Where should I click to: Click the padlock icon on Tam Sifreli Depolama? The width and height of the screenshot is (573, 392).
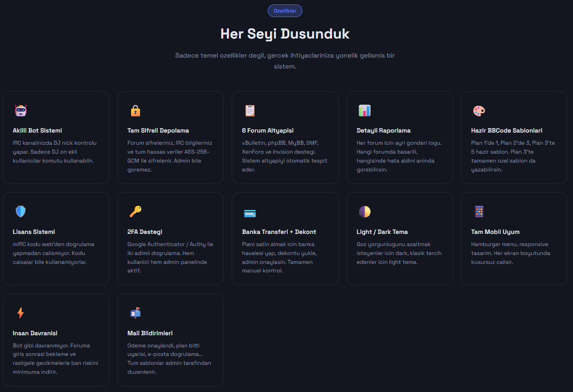click(x=136, y=111)
